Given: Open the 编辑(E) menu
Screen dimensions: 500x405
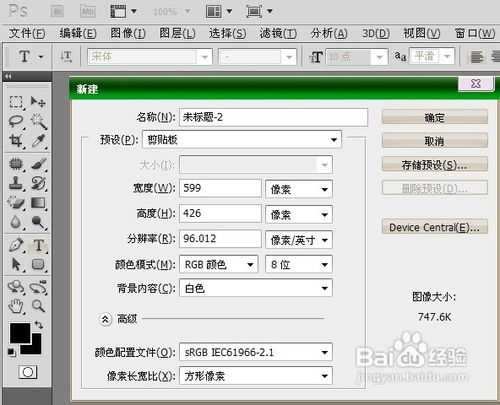Looking at the screenshot, I should 78,33.
